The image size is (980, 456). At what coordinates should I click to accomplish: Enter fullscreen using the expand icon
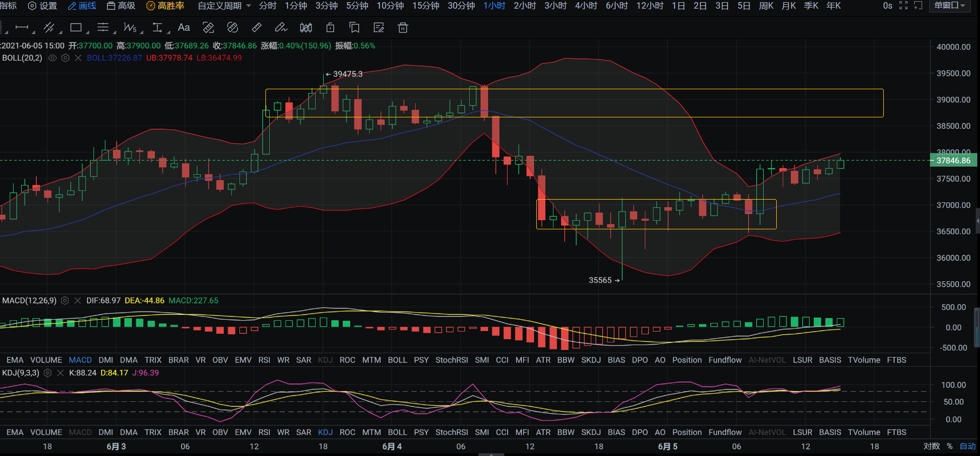point(903,5)
